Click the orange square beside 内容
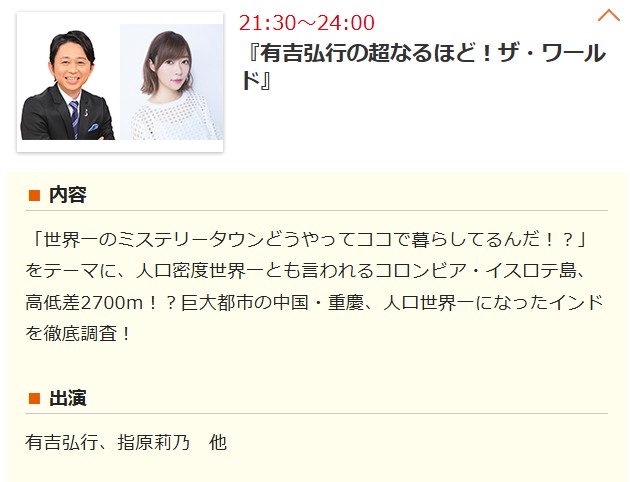 (35, 196)
